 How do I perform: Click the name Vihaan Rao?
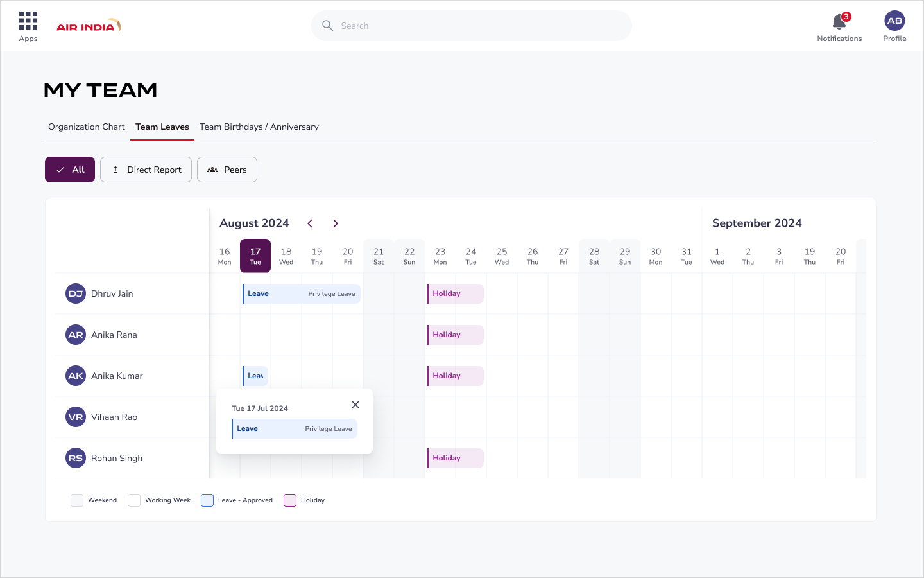114,417
